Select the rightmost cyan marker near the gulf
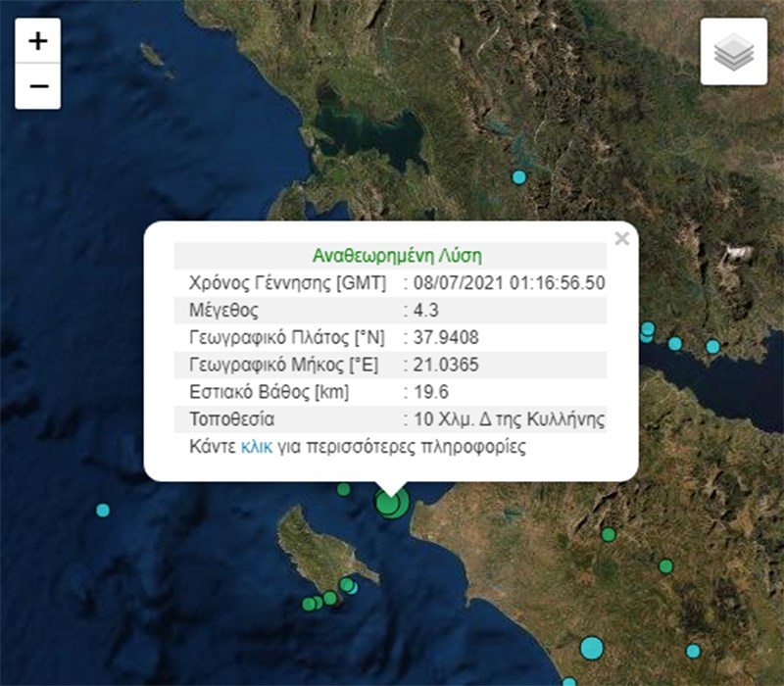This screenshot has width=784, height=686. tap(712, 346)
